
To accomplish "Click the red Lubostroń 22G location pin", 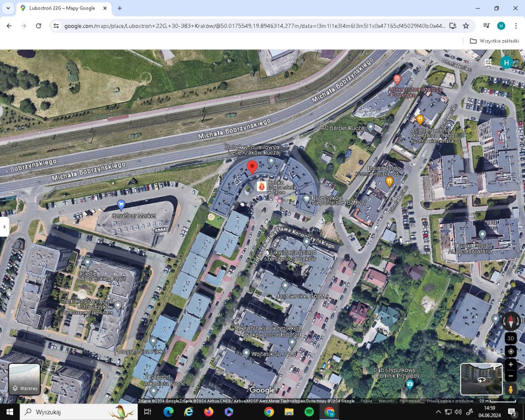I will coord(252,167).
